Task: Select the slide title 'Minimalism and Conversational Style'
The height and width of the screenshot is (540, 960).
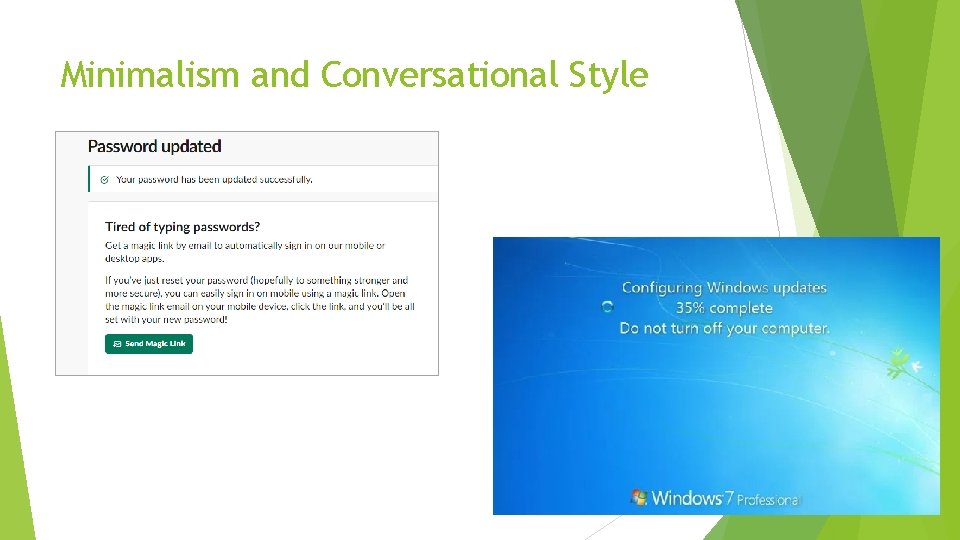Action: pos(354,75)
